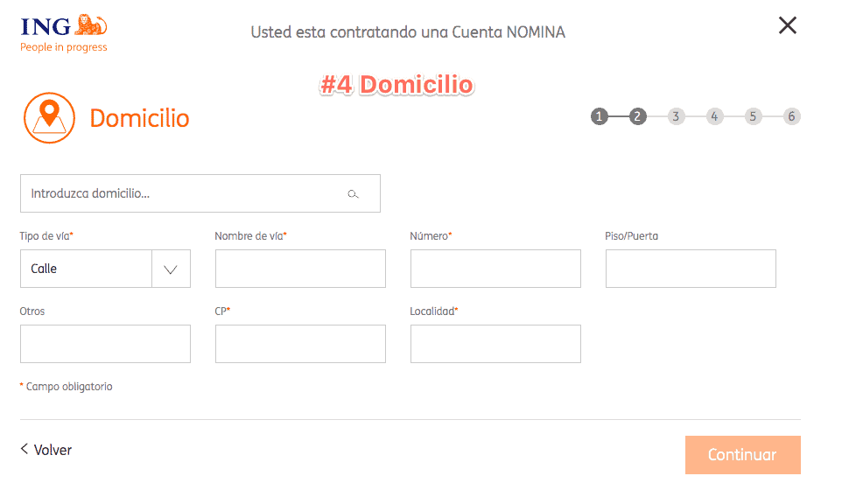Click the search magnifier in the address box
856x504 pixels.
tap(354, 194)
